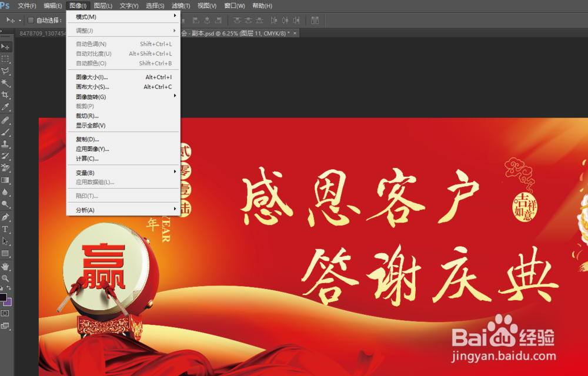Click distribute vertical centers icon

click(x=248, y=20)
